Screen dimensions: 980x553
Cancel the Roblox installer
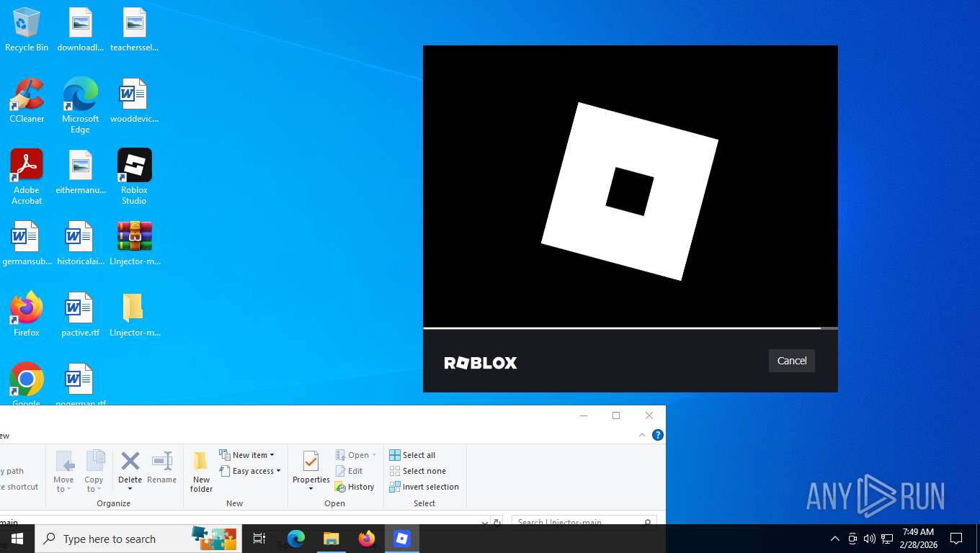[x=791, y=361]
